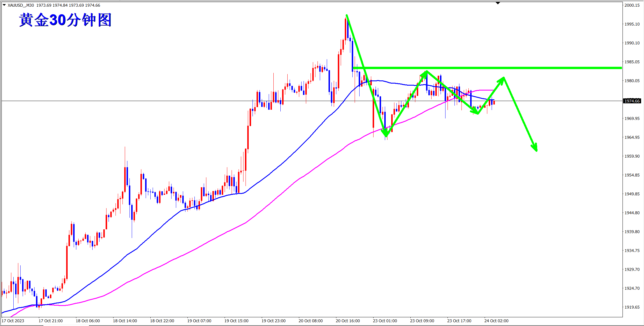Image resolution: width=644 pixels, height=326 pixels.
Task: Click the XAUUSD_,M30 symbol label
Action: [x=21, y=5]
